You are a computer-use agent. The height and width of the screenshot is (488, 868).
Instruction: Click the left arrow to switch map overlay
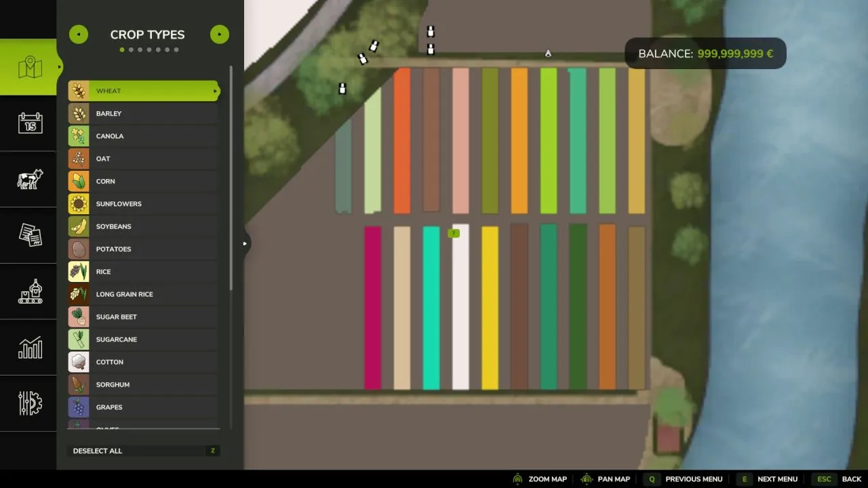pyautogui.click(x=78, y=34)
